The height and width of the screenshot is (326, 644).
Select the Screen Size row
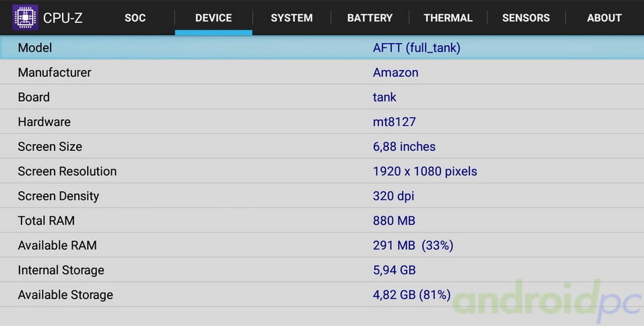point(322,146)
